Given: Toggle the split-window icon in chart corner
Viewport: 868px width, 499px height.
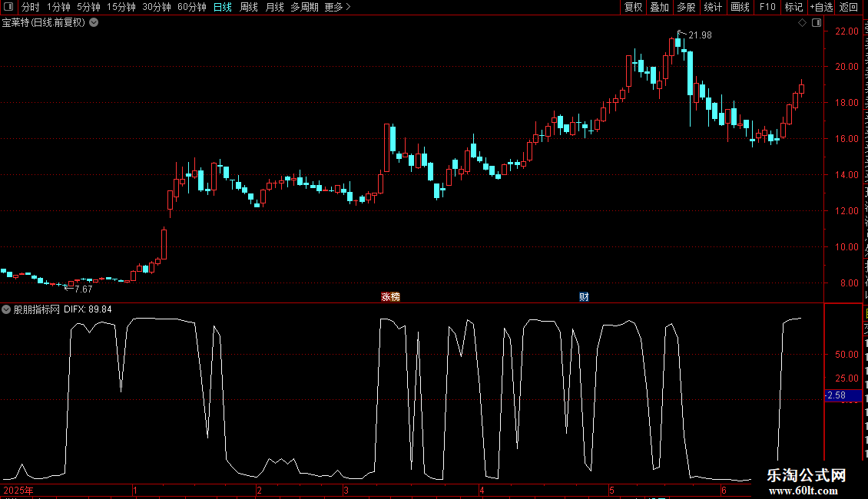Looking at the screenshot, I should (x=817, y=23).
